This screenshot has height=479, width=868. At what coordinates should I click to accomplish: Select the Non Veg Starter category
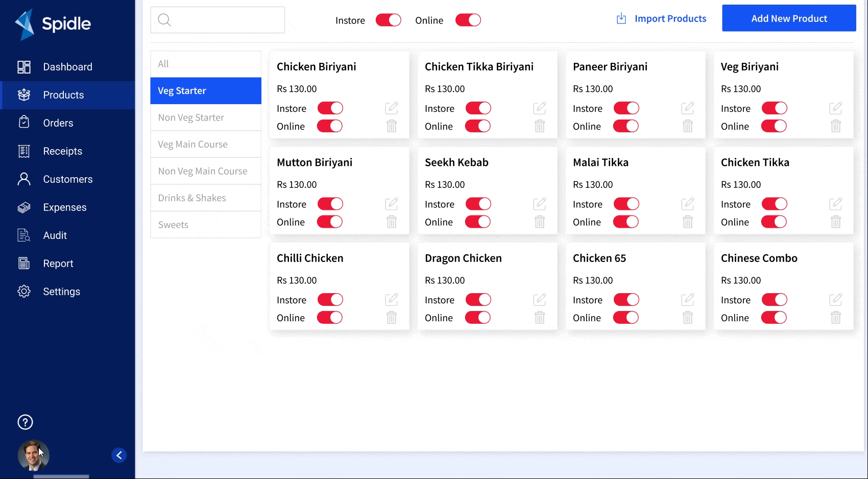coord(206,117)
